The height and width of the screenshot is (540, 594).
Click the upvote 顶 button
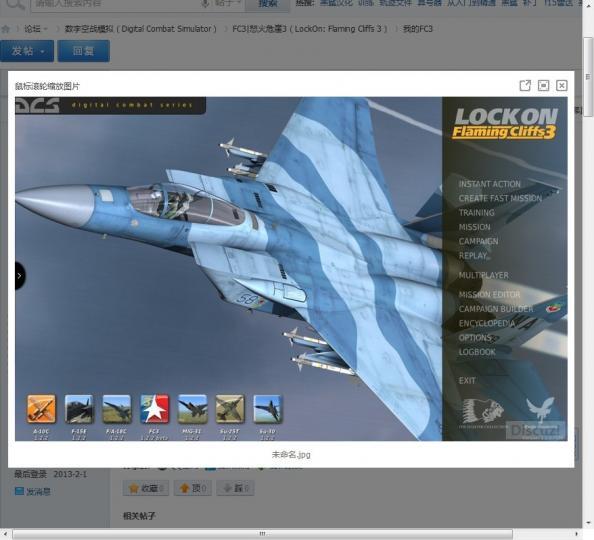point(193,488)
